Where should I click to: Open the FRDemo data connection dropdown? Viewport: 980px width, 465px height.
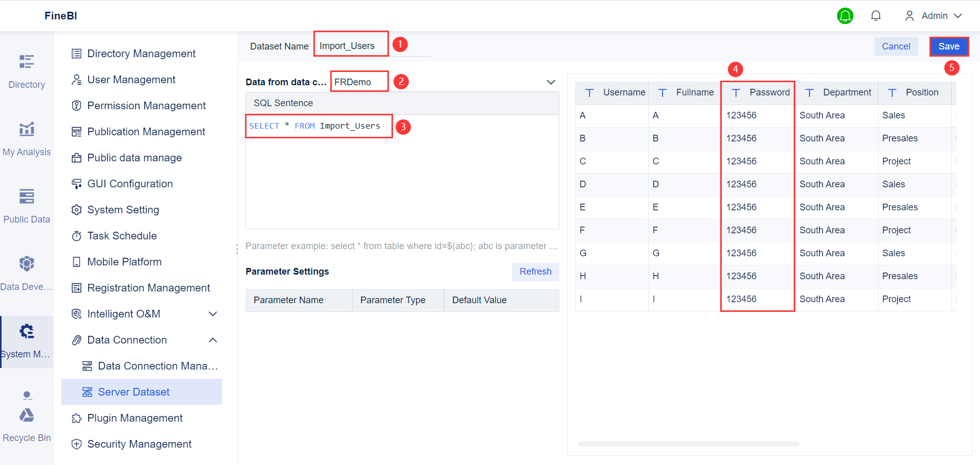click(x=551, y=81)
